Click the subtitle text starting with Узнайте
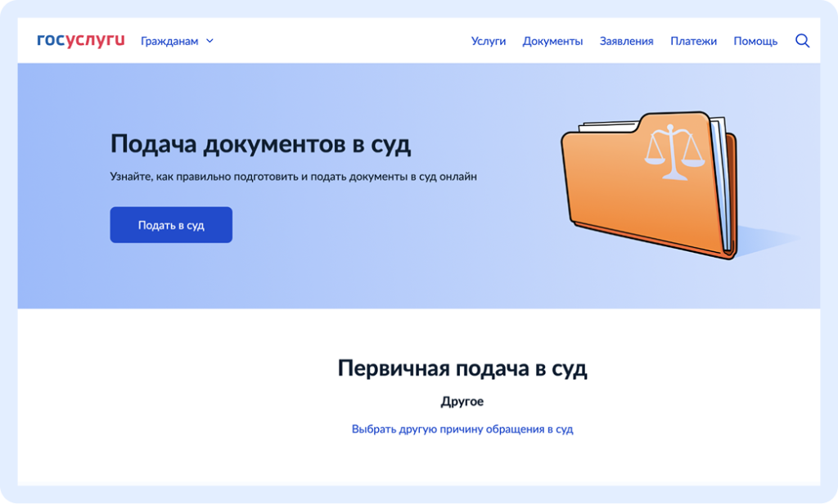 point(293,176)
